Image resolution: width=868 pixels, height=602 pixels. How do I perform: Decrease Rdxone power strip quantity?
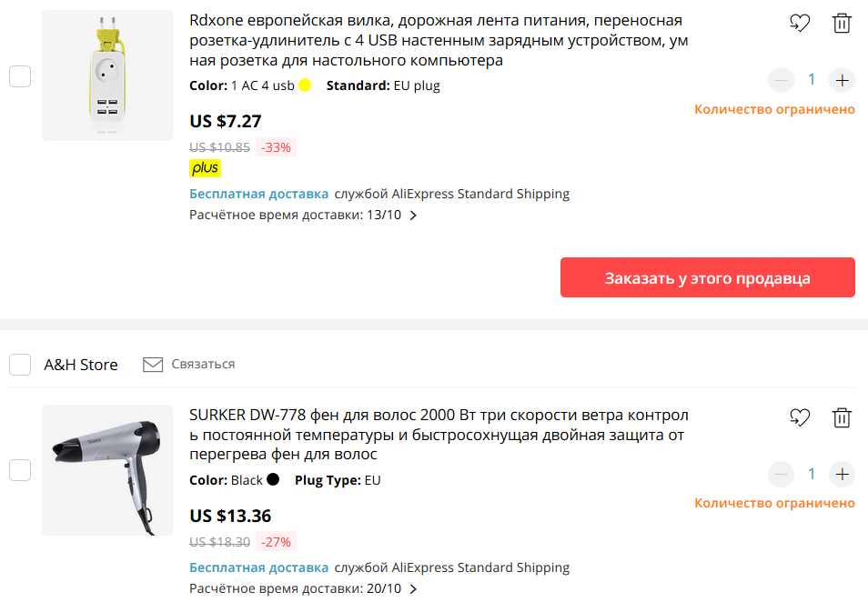(x=781, y=80)
